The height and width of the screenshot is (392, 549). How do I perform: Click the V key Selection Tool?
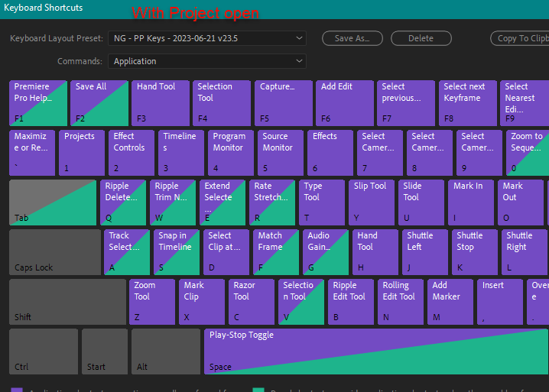(301, 302)
